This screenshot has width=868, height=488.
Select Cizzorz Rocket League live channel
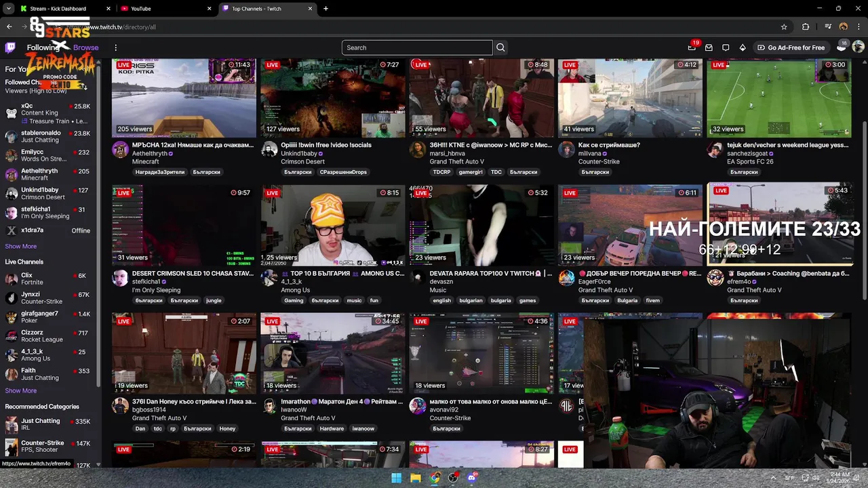click(x=51, y=335)
